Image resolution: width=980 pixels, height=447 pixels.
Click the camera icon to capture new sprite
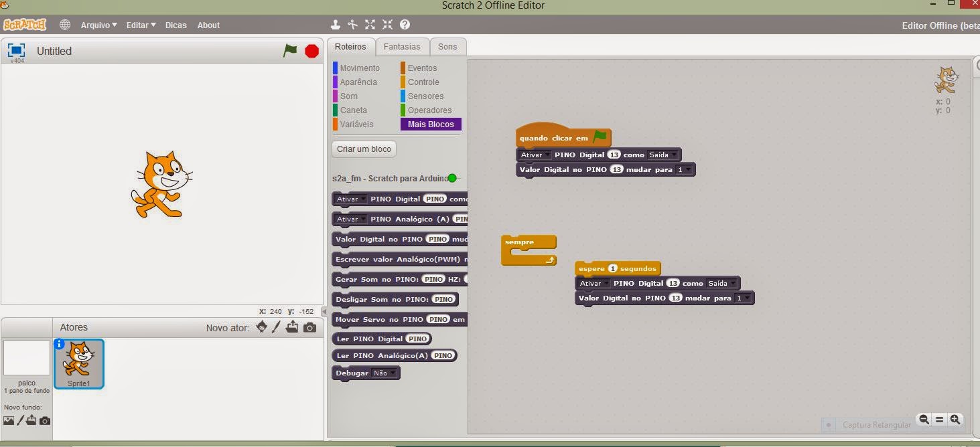(x=310, y=327)
